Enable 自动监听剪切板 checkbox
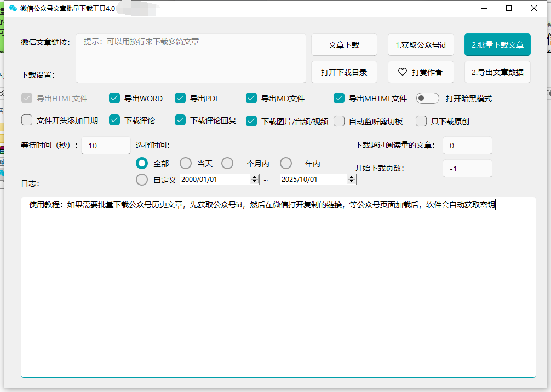The width and height of the screenshot is (551, 392). click(x=339, y=121)
